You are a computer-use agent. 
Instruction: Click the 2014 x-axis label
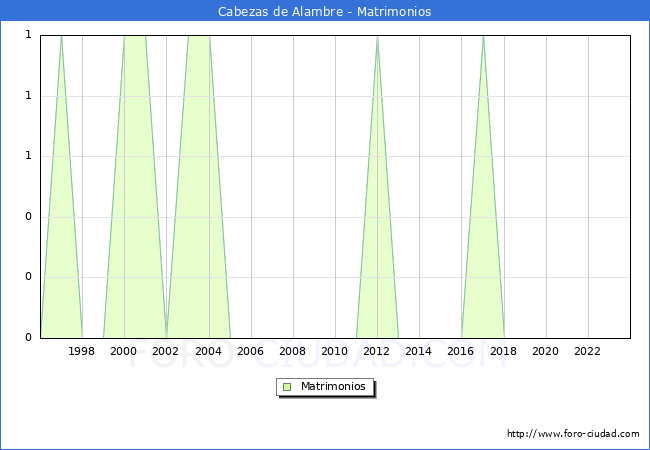tap(419, 351)
